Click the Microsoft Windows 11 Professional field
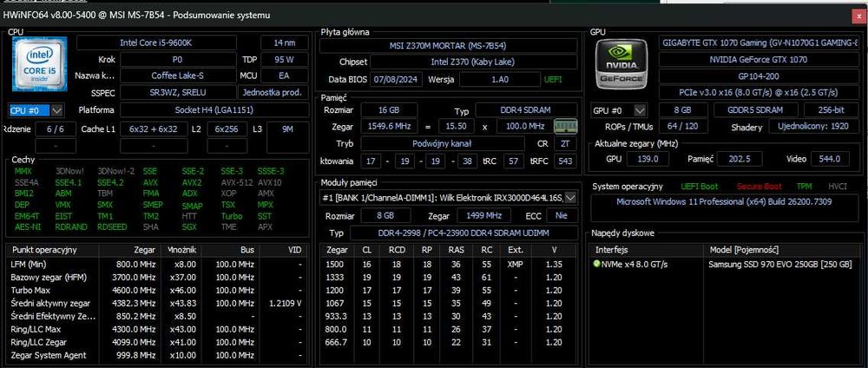Screen dimensions: 868x368 725,207
